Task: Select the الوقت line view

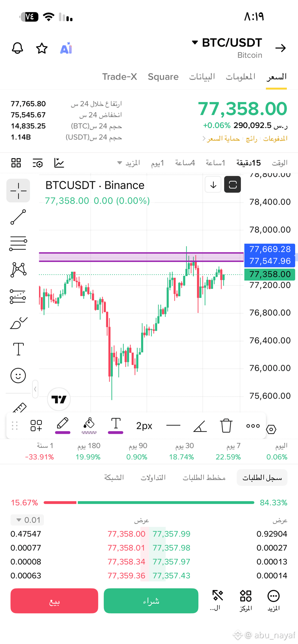Action: pos(279,163)
